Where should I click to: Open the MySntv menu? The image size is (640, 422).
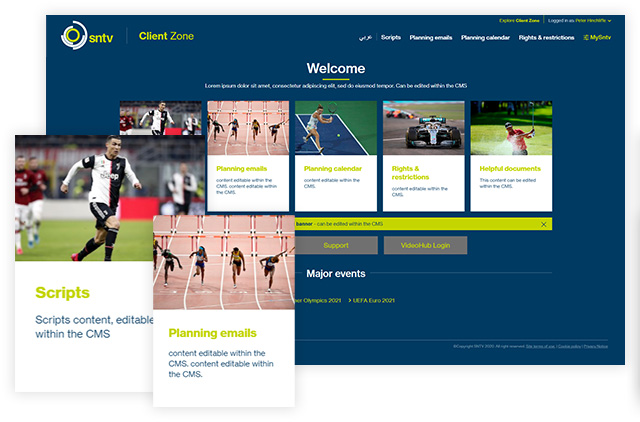tap(597, 37)
